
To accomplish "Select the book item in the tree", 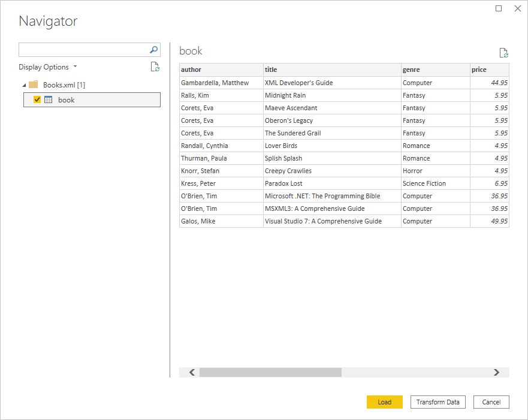I will click(66, 99).
